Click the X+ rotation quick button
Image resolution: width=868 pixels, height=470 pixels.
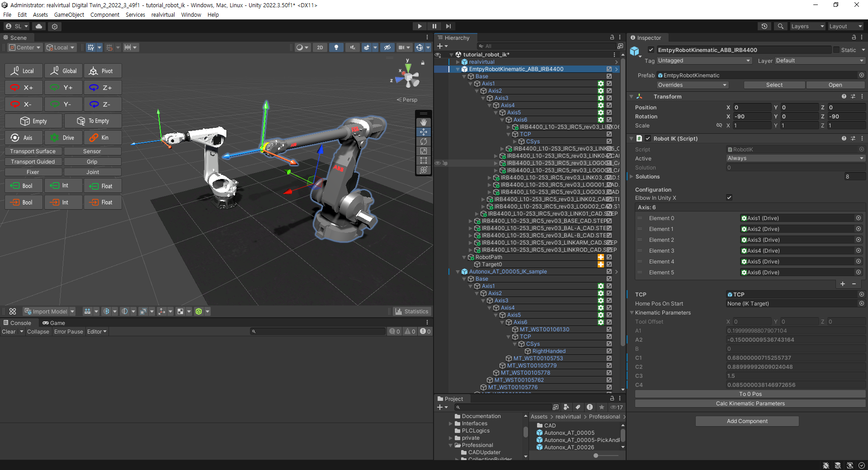(x=24, y=88)
